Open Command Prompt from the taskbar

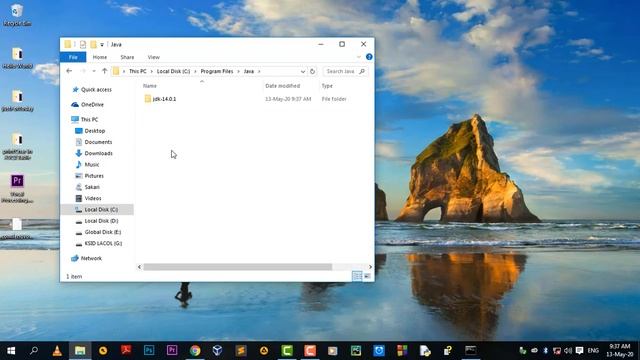(471, 351)
